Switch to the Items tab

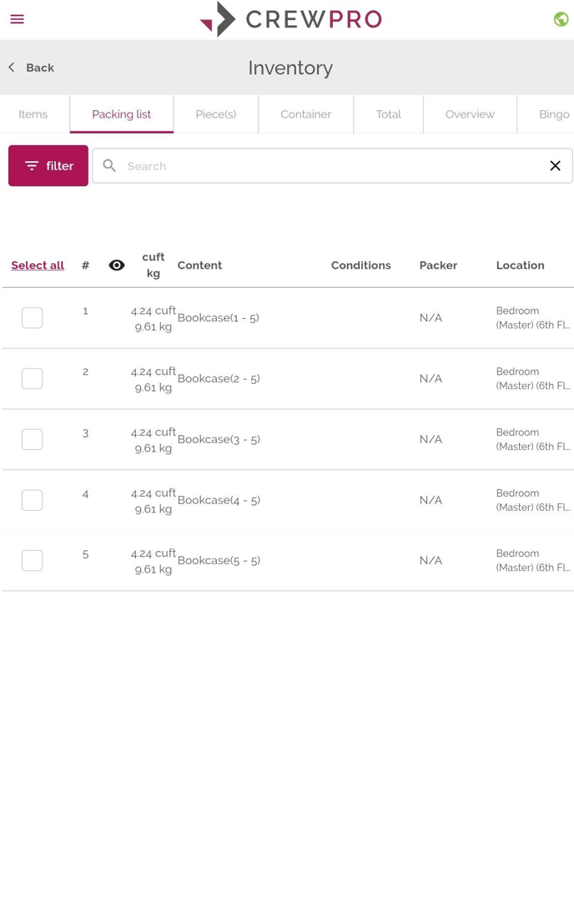pyautogui.click(x=33, y=114)
